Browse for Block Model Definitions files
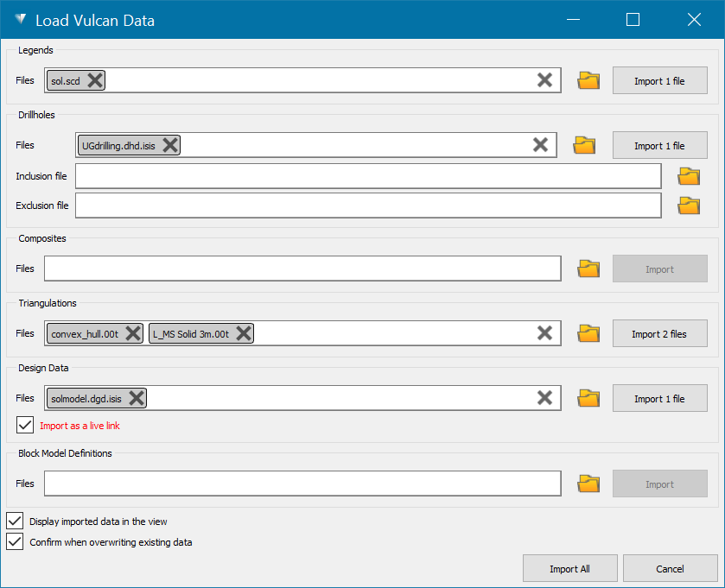Viewport: 725px width, 588px height. tap(588, 484)
